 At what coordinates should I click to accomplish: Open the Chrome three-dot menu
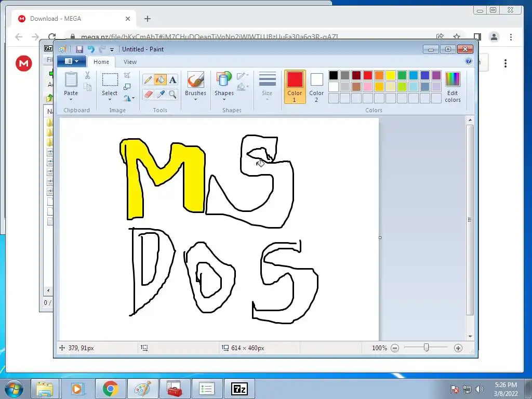pos(511,37)
